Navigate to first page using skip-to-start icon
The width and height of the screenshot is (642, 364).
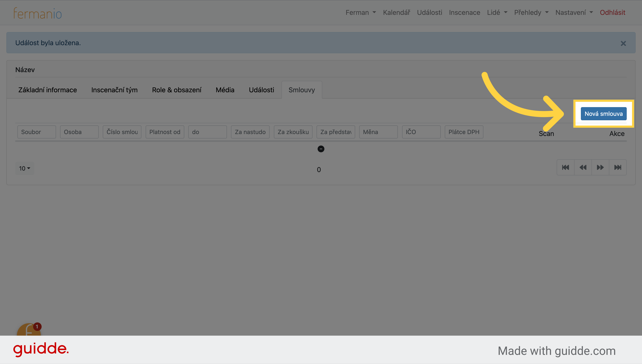566,167
